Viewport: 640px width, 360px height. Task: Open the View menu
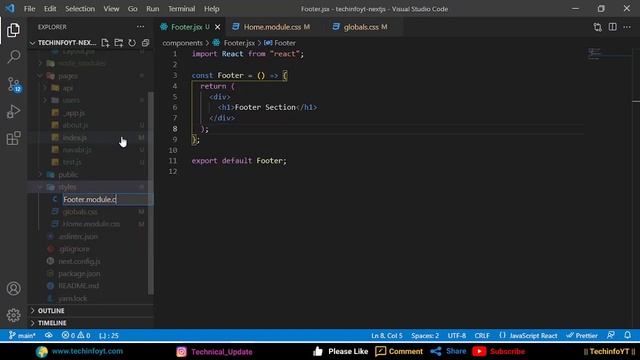[x=111, y=9]
